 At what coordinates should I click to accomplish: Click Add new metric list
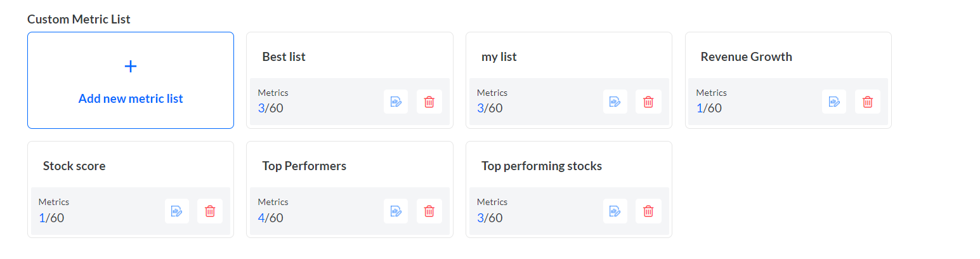[131, 98]
